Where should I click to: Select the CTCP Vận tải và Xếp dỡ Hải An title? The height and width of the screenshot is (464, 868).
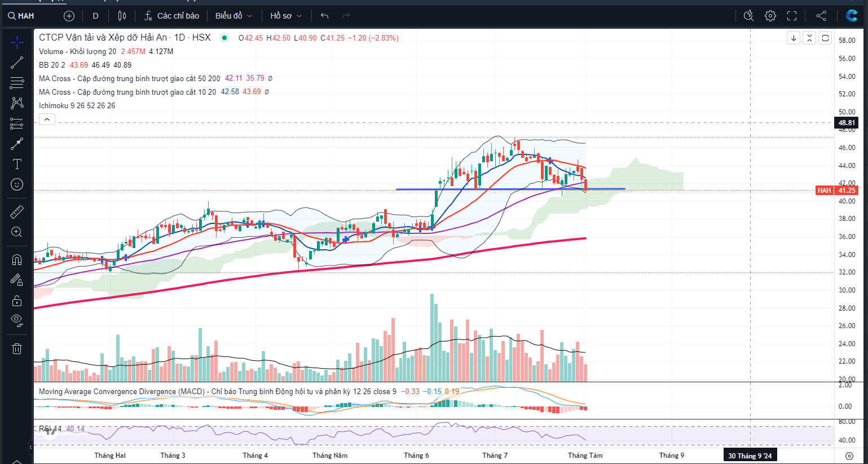point(103,37)
